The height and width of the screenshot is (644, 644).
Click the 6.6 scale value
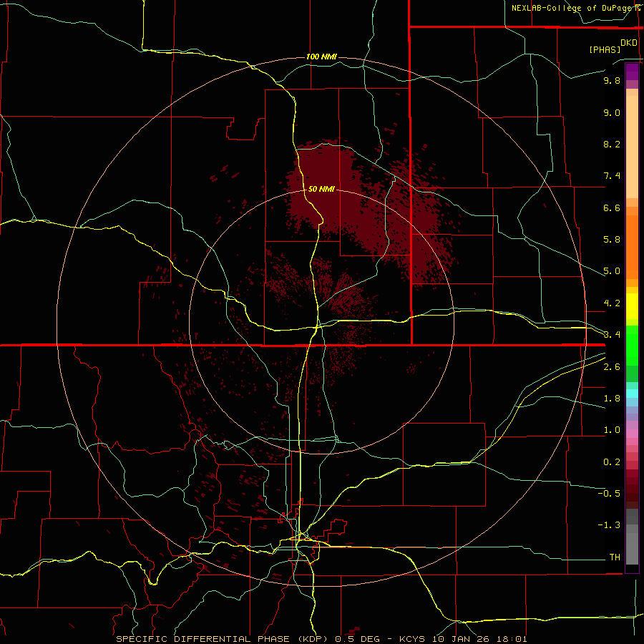(612, 208)
